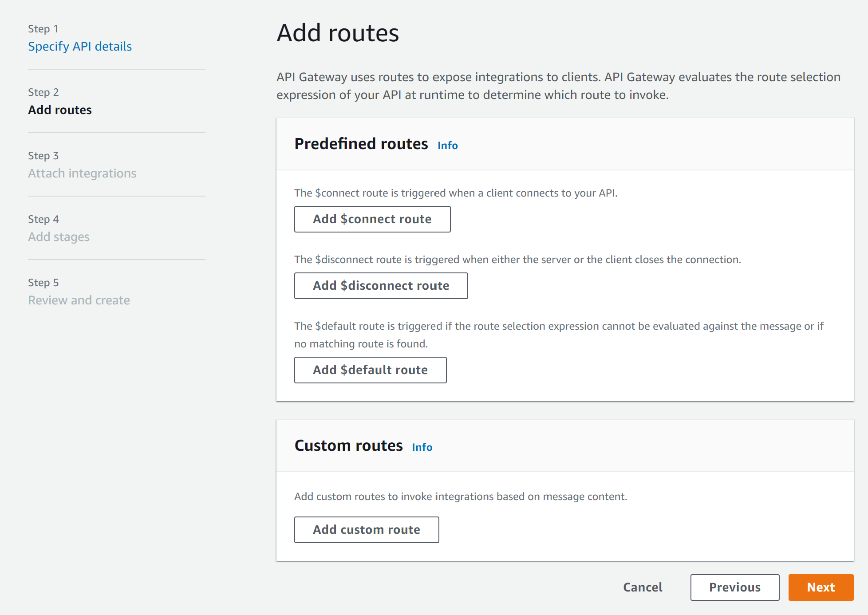Click the custom routes description text

click(x=461, y=497)
